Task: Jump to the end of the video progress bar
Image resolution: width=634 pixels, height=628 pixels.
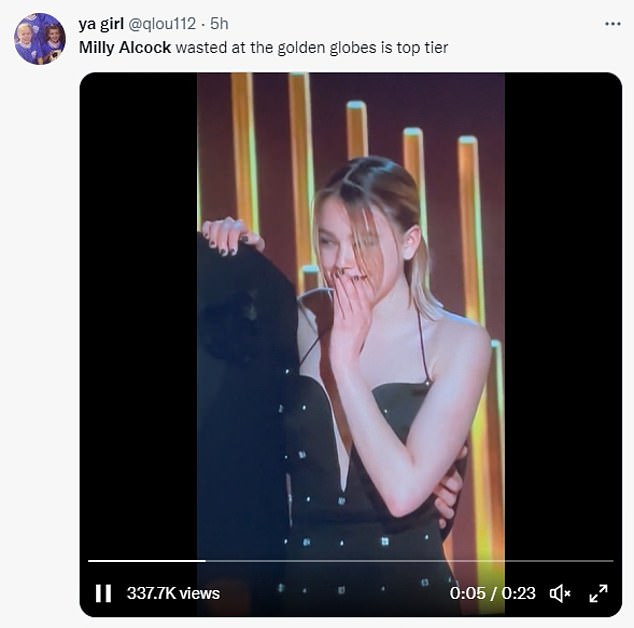Action: [x=611, y=561]
